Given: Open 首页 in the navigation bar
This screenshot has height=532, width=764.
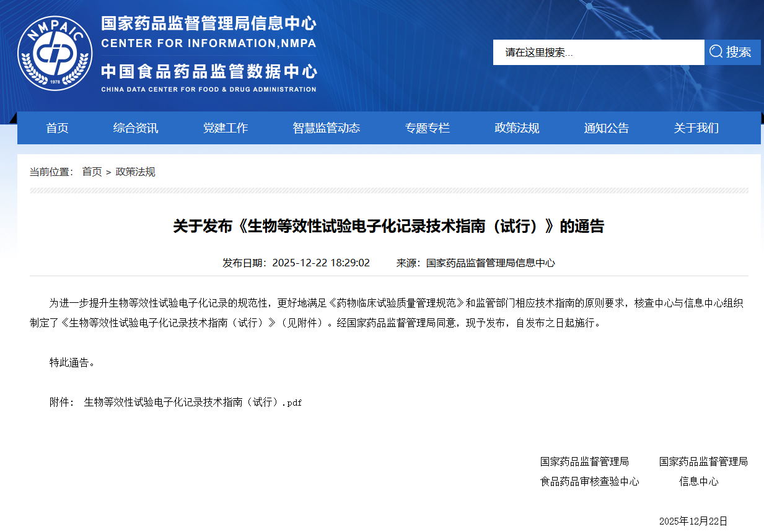Looking at the screenshot, I should tap(57, 128).
